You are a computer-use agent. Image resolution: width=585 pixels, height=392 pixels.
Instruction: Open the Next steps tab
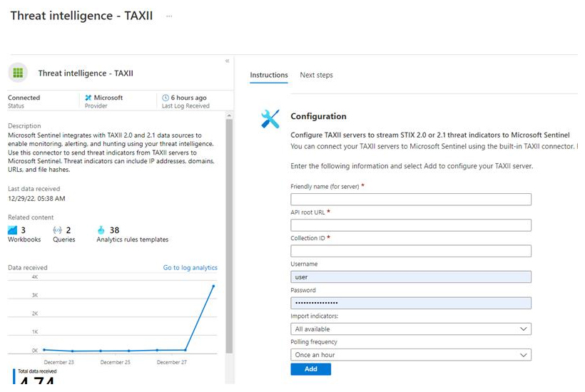pyautogui.click(x=316, y=75)
